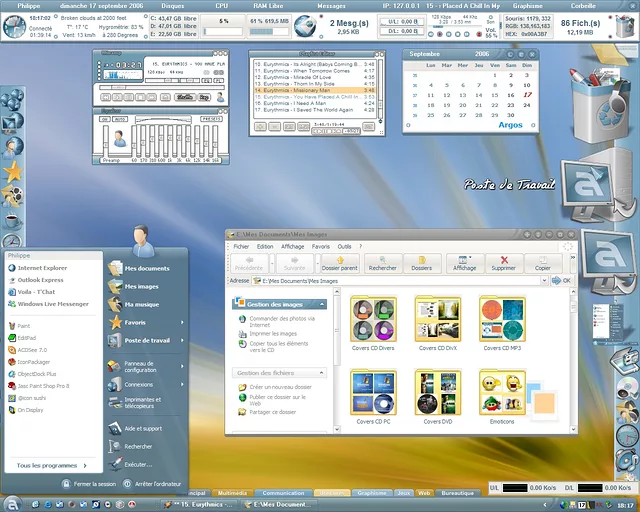Launch Internet Explorer from start menu
Image resolution: width=640 pixels, height=512 pixels.
(x=42, y=268)
